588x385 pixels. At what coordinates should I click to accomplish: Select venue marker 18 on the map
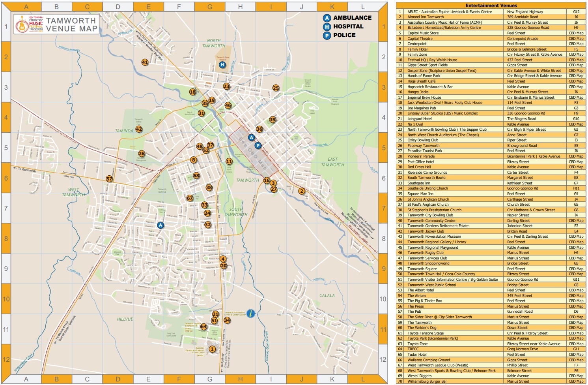click(x=192, y=92)
